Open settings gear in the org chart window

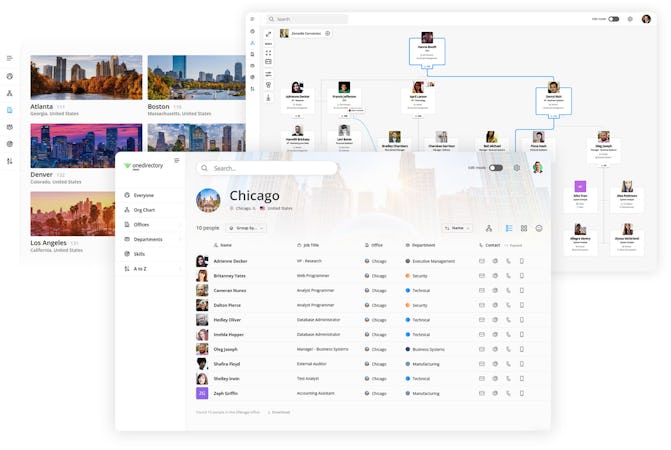pyautogui.click(x=630, y=19)
